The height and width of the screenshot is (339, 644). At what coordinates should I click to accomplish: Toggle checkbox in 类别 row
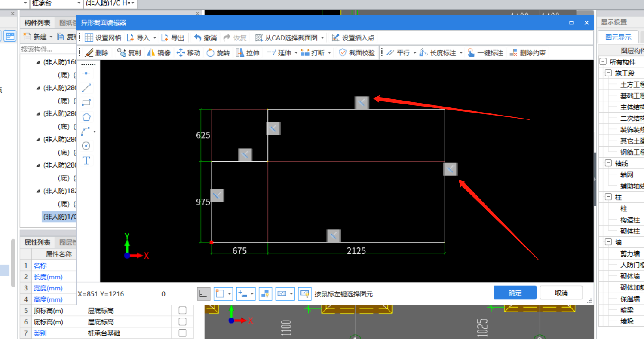[183, 333]
